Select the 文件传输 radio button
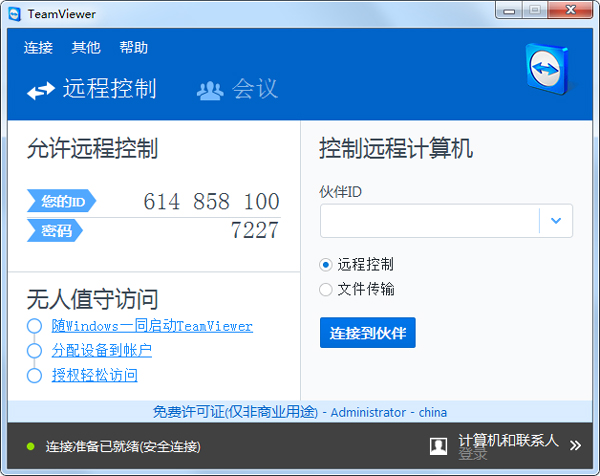Screen dimensions: 600x476 pos(325,289)
